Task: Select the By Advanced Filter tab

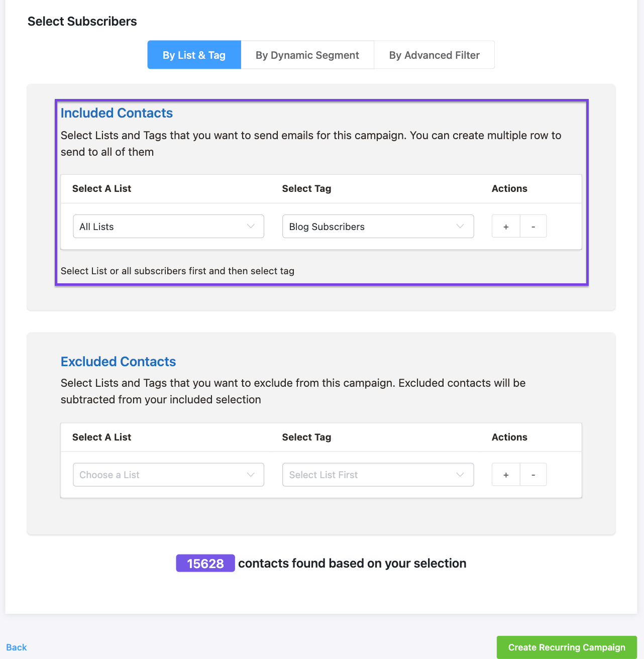Action: coord(434,55)
